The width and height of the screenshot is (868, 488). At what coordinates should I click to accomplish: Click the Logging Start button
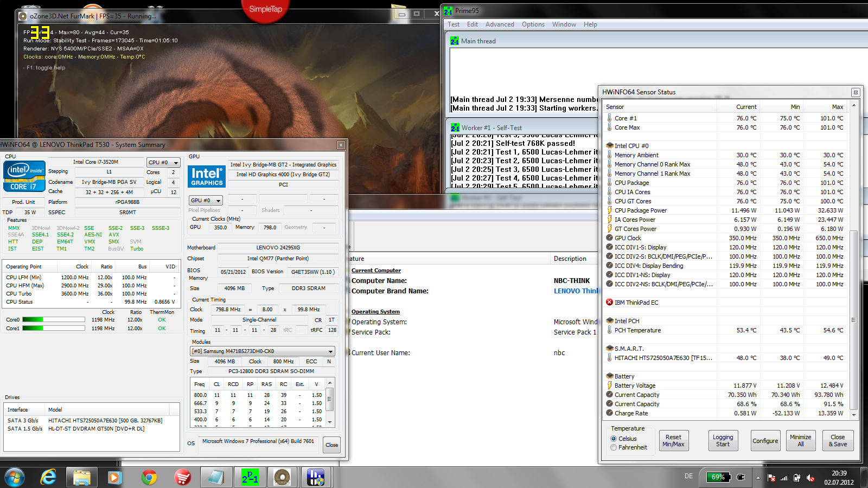[723, 441]
